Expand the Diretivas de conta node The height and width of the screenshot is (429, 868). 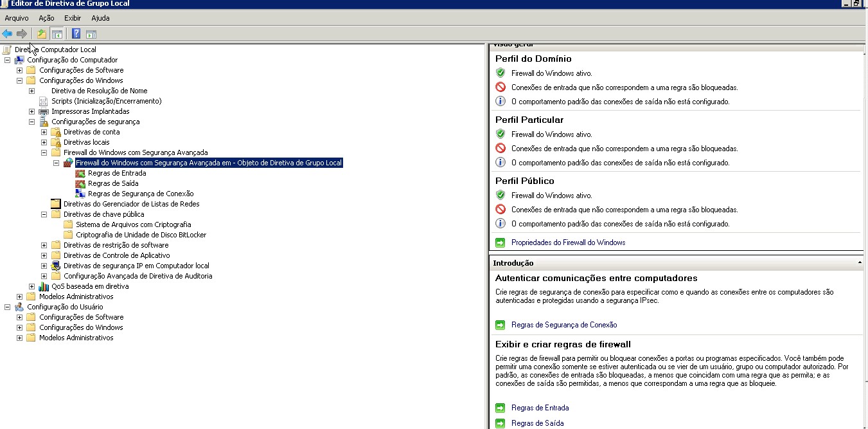pyautogui.click(x=44, y=132)
